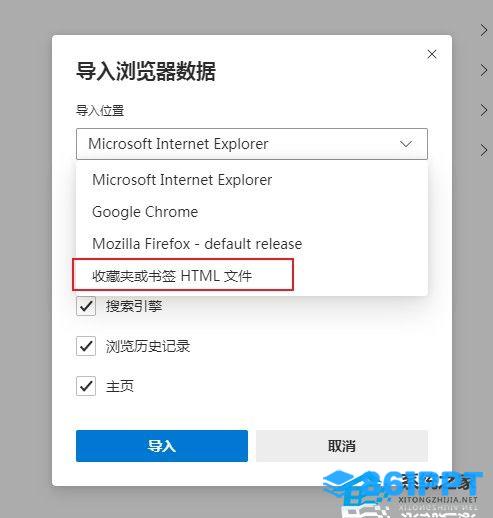
Task: Click the 导入位置 field label
Action: pyautogui.click(x=100, y=110)
